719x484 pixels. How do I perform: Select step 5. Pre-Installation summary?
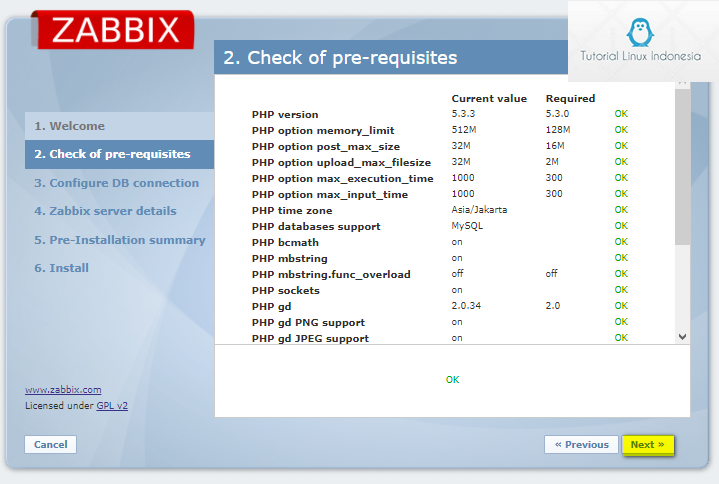click(120, 240)
